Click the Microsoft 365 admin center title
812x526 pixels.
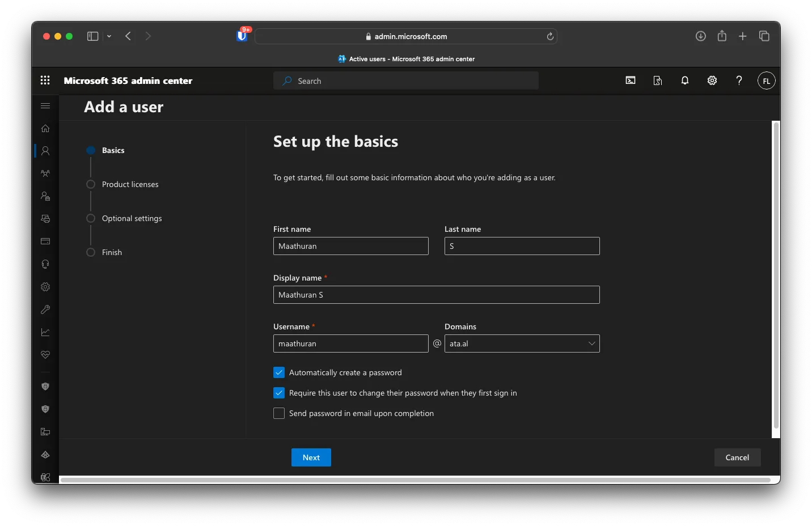128,80
